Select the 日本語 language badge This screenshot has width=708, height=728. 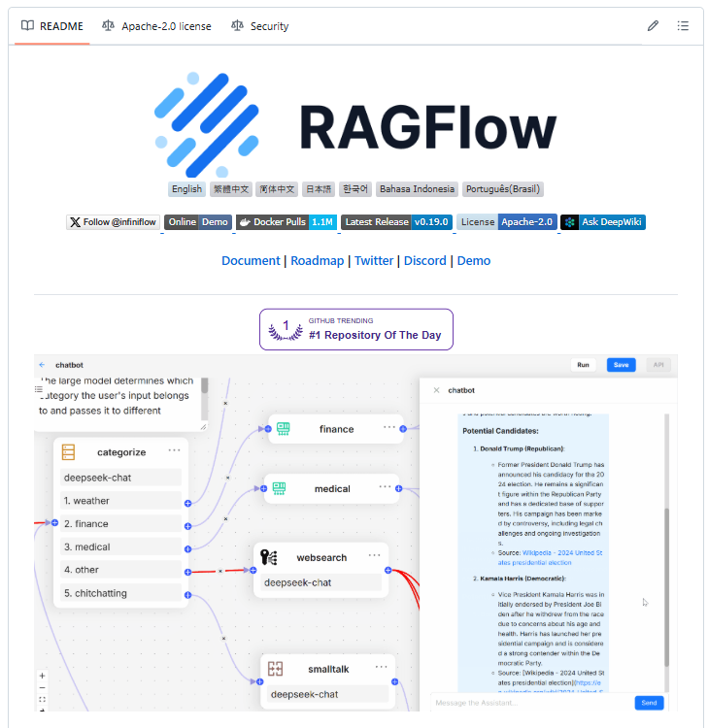(319, 189)
